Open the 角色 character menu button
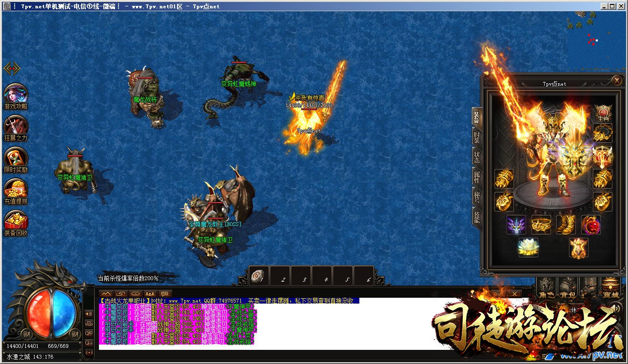The width and height of the screenshot is (628, 364). (x=547, y=288)
